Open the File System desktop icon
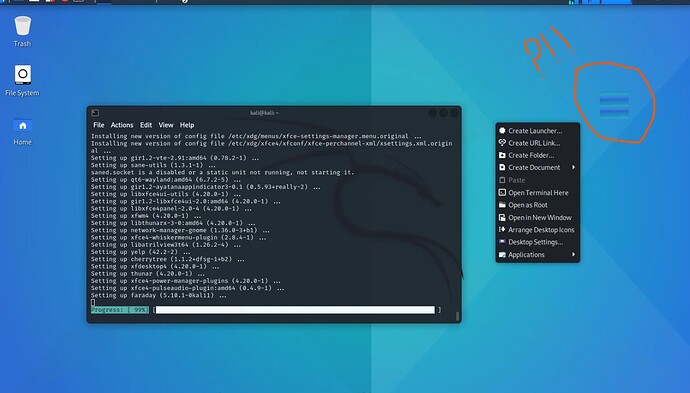The height and width of the screenshot is (393, 690). point(22,74)
